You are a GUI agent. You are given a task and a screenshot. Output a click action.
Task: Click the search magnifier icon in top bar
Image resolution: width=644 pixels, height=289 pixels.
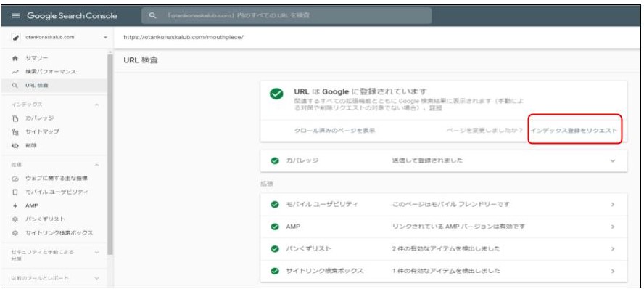(153, 16)
